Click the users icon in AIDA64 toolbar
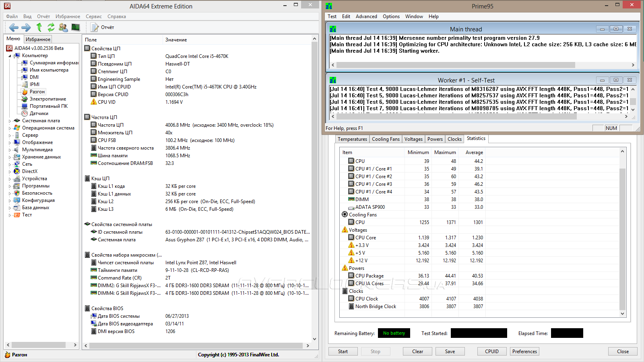Screen dimensions: 644x362 [63, 27]
